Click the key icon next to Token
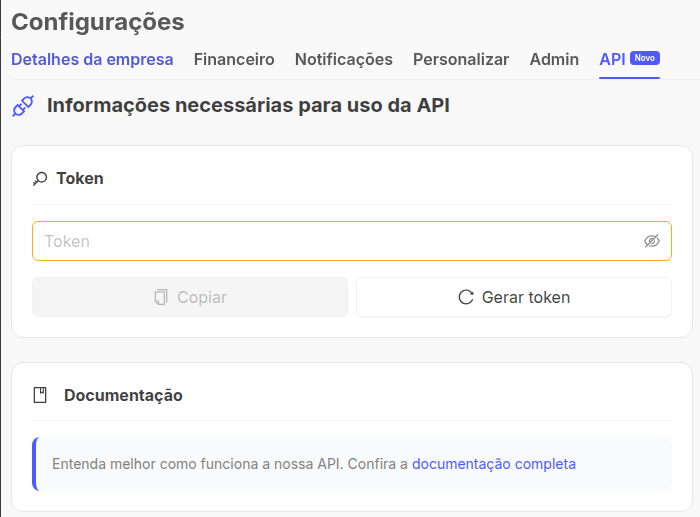Viewport: 700px width, 517px height. pos(40,179)
